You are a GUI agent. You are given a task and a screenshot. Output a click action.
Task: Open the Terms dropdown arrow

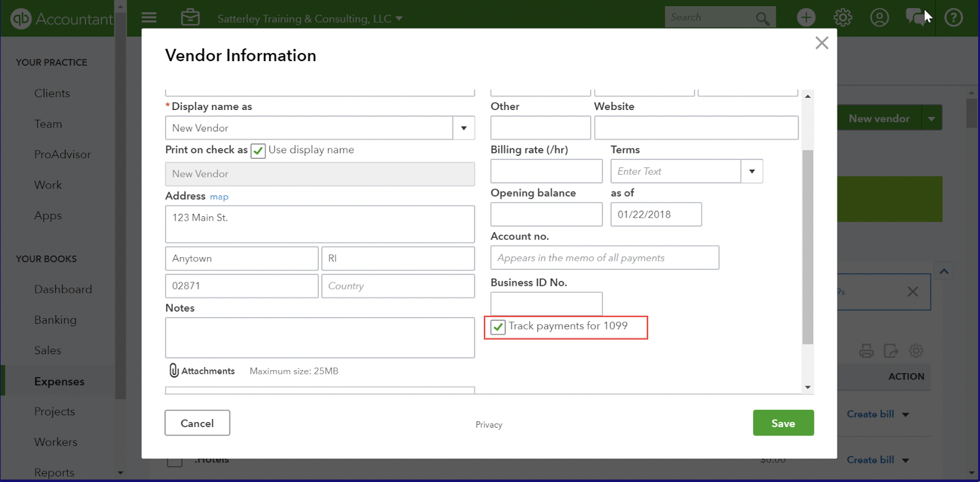(752, 171)
